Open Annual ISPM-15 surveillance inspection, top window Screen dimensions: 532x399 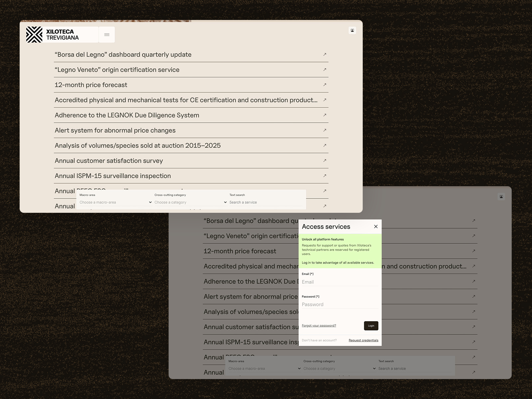click(x=191, y=176)
